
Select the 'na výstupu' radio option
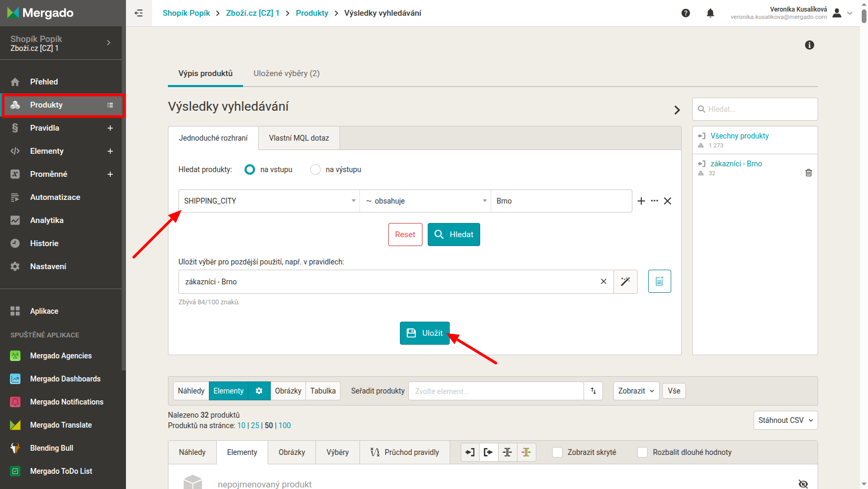pos(315,169)
